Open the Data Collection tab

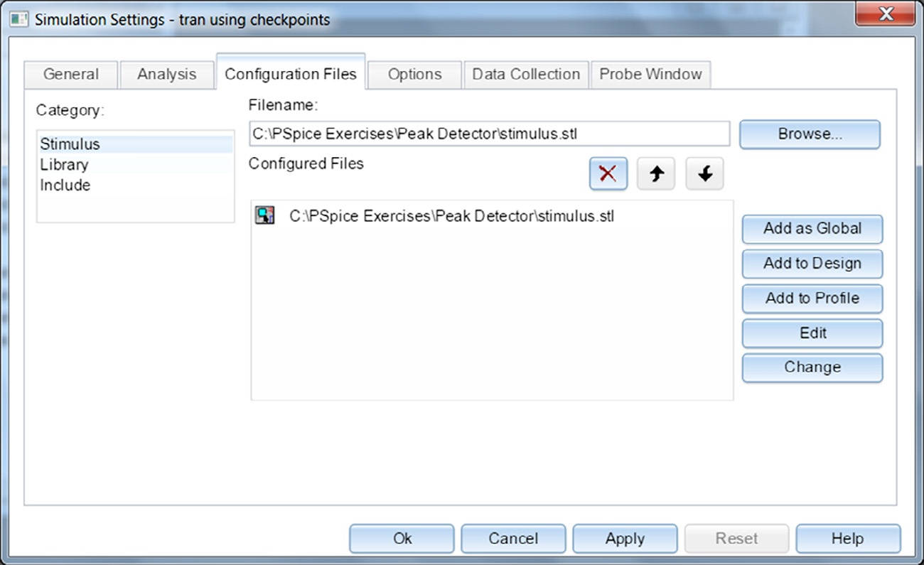tap(525, 75)
